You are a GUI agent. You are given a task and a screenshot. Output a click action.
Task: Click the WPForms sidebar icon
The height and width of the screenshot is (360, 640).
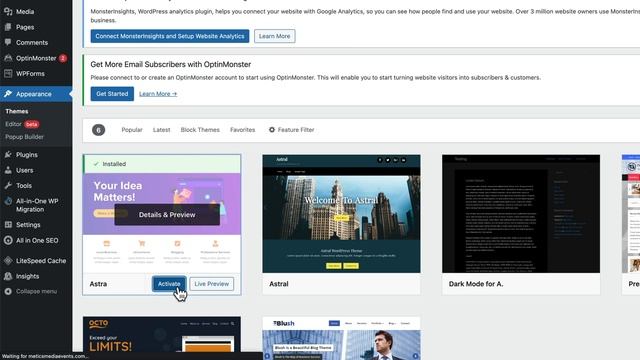click(8, 73)
